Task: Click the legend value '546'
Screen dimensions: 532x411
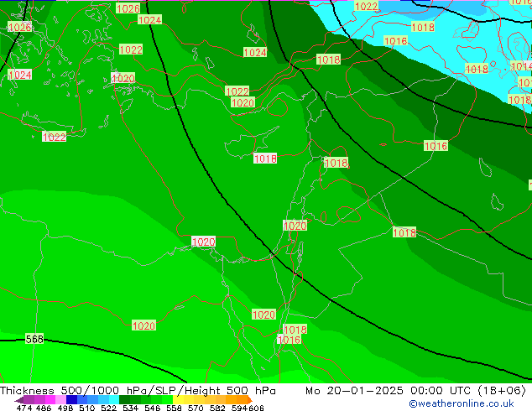Action: click(x=152, y=408)
